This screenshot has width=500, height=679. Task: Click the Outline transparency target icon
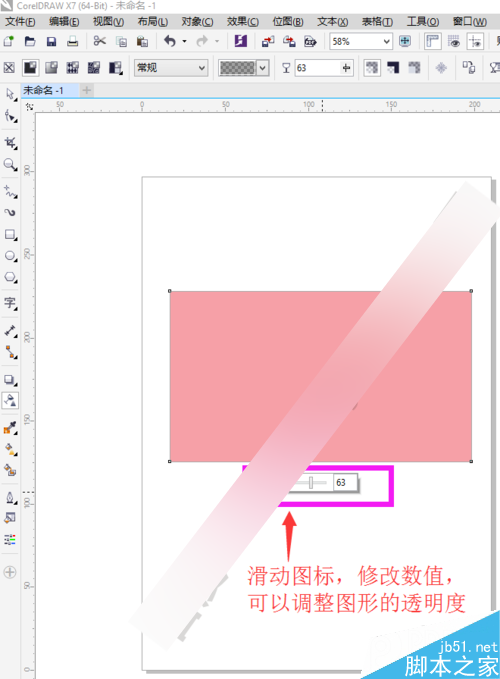414,68
